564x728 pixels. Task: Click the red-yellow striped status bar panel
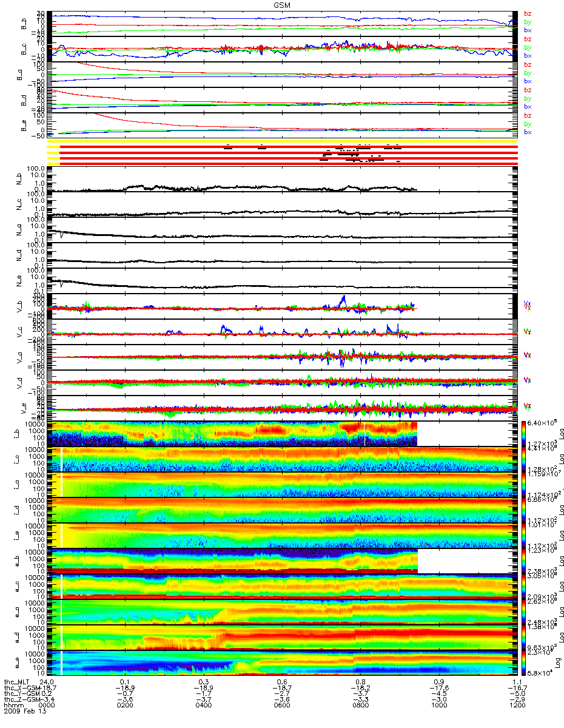pos(283,152)
